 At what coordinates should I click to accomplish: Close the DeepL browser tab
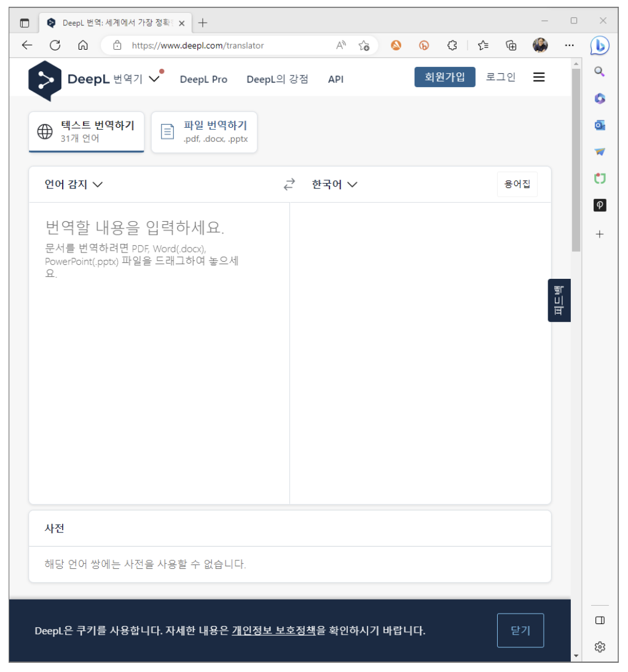(x=182, y=23)
